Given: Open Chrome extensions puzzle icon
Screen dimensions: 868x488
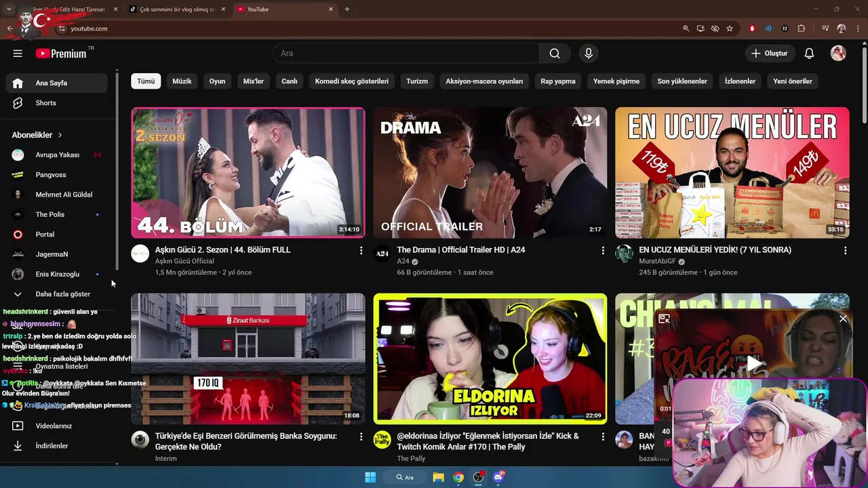Looking at the screenshot, I should point(802,28).
